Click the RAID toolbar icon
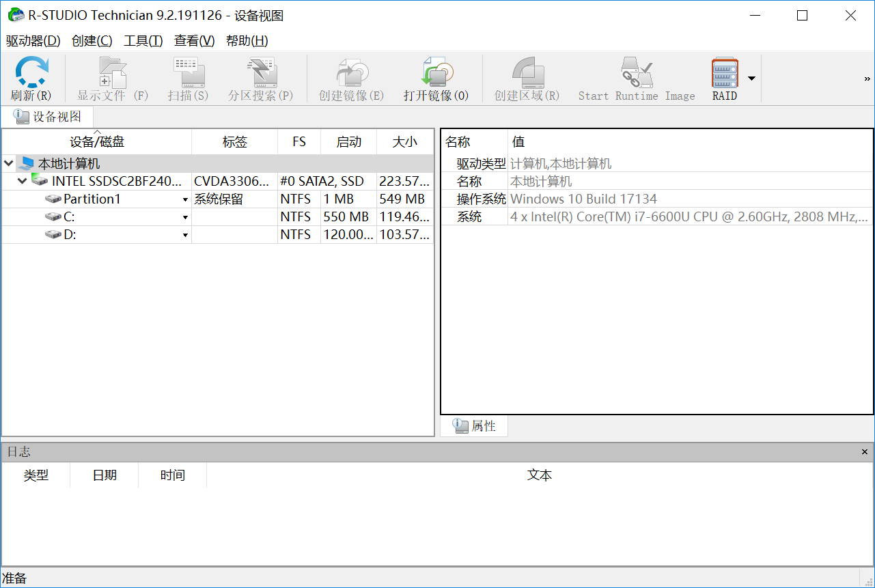 (x=725, y=71)
